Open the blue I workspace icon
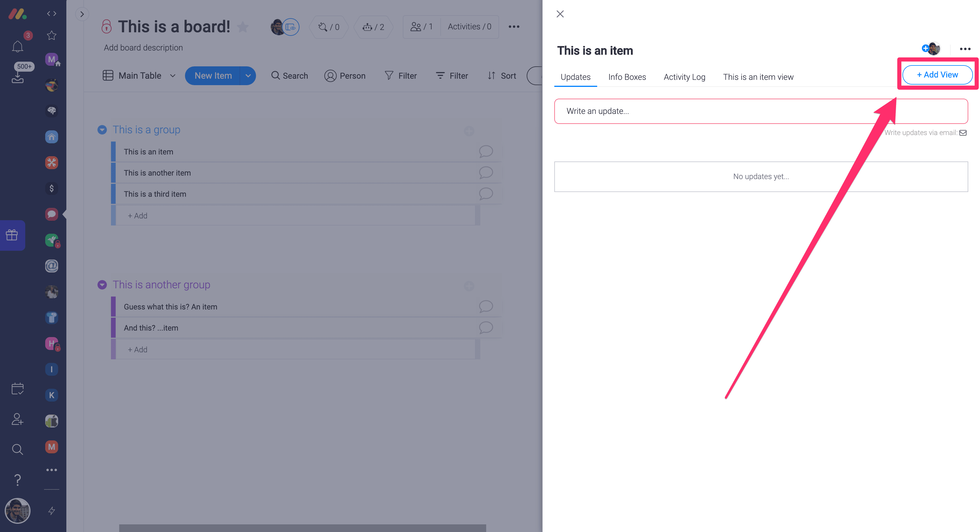Screen dimensions: 980x532 [x=52, y=369]
